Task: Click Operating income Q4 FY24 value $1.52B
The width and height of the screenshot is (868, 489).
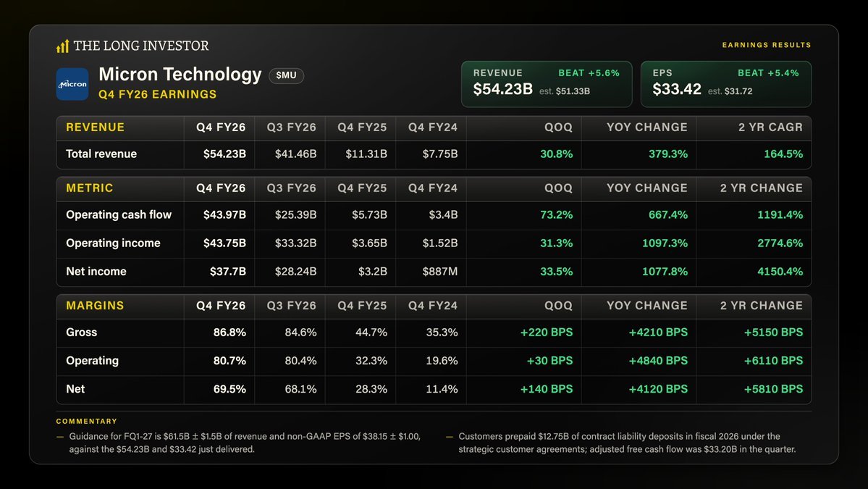Action: tap(439, 243)
